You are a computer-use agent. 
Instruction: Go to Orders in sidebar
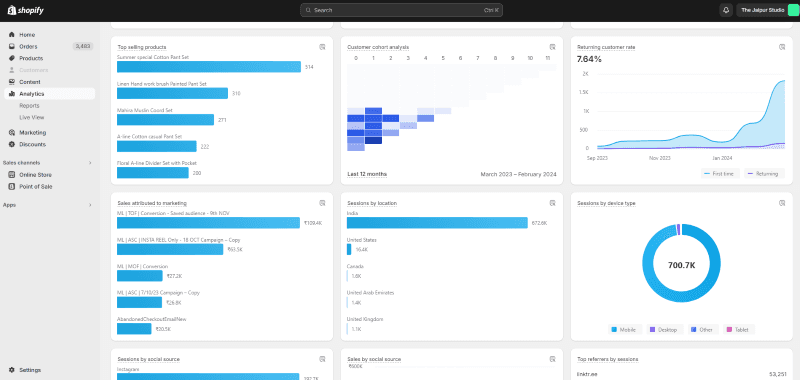[x=49, y=46]
